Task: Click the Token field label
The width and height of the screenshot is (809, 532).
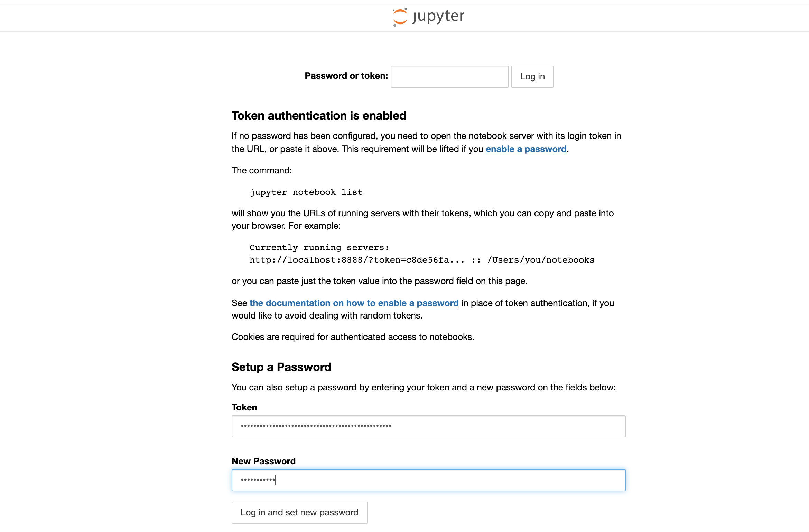Action: pos(244,407)
